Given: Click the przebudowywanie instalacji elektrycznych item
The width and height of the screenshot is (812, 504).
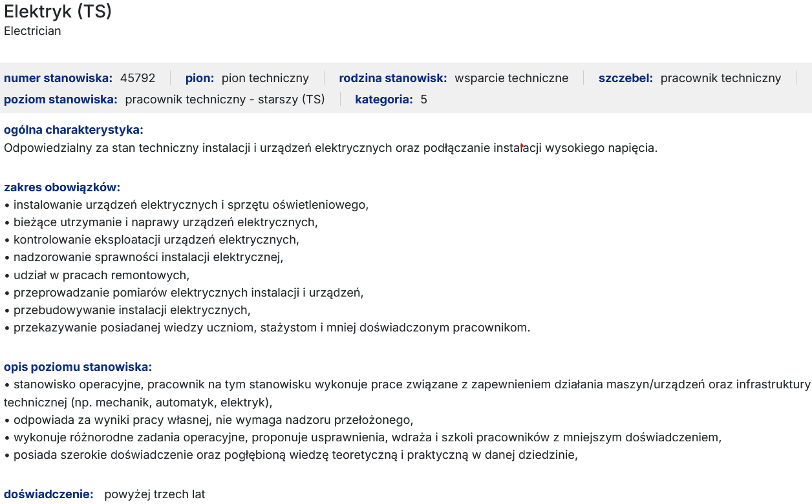Looking at the screenshot, I should click(x=132, y=310).
